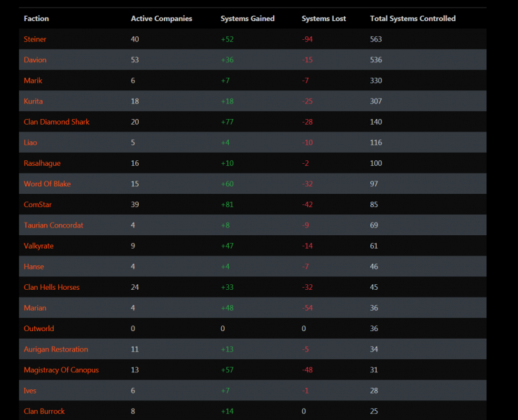
Task: Open Clan Diamond Shark faction link
Action: [x=57, y=122]
